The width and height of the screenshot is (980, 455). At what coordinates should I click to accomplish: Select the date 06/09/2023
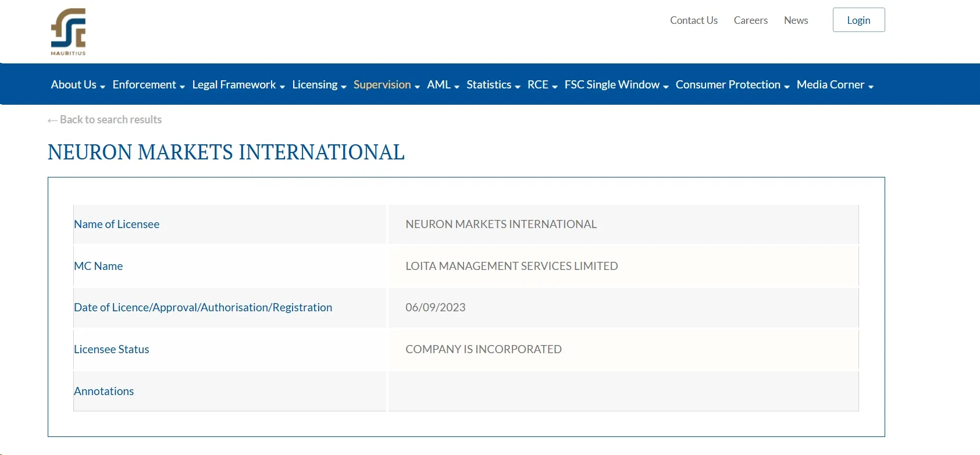436,307
